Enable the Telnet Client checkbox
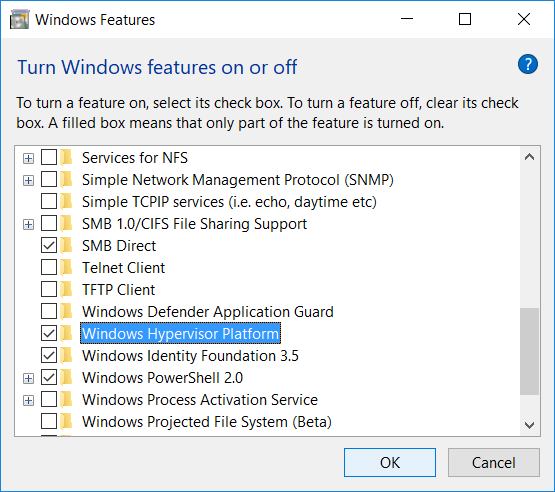Viewport: 555px width, 492px height. pyautogui.click(x=49, y=268)
